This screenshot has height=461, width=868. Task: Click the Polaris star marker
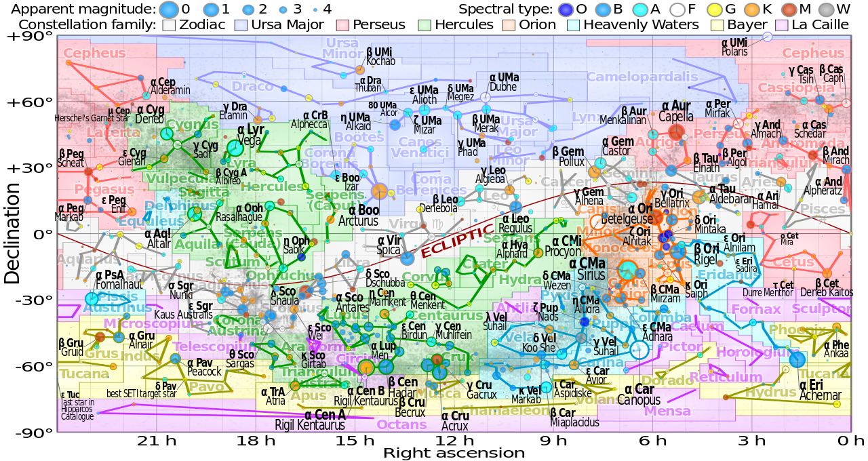767,37
